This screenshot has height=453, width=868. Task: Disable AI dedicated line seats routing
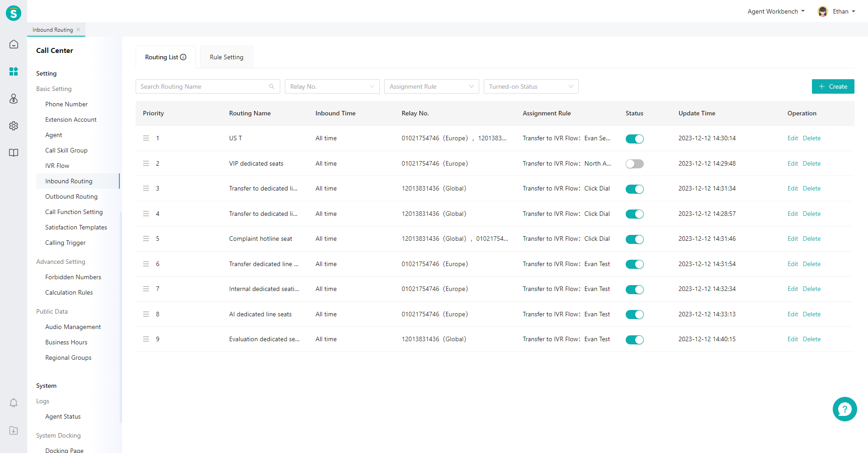pos(634,315)
